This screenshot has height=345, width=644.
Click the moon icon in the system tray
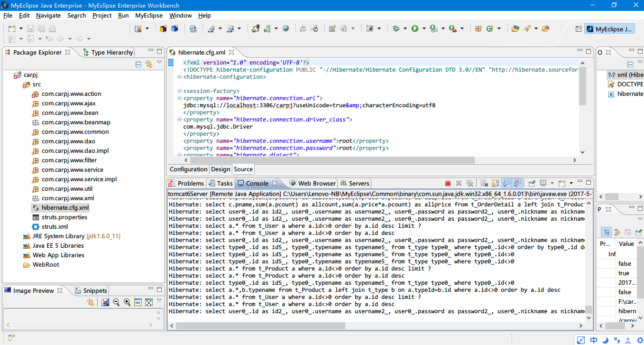tap(605, 340)
